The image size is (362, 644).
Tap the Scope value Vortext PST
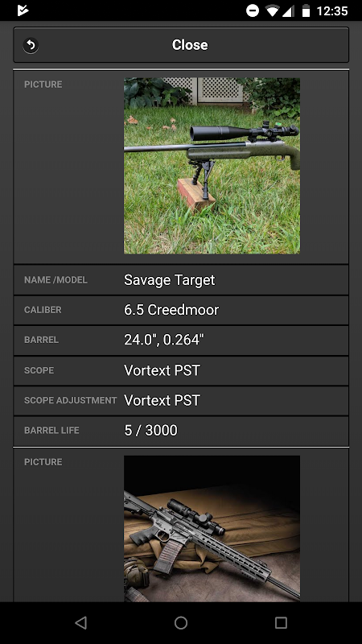pyautogui.click(x=162, y=370)
